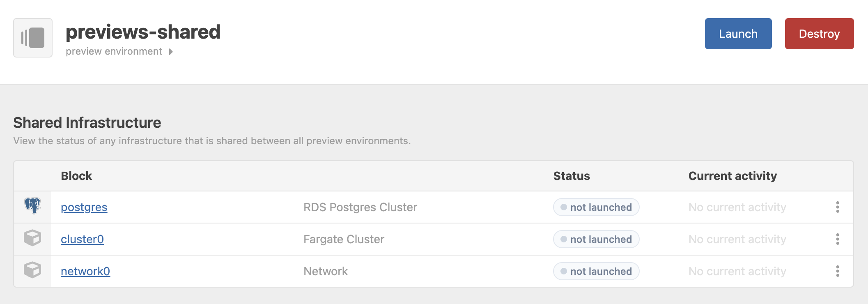This screenshot has height=304, width=868.
Task: Open the postgres block link
Action: pos(84,207)
